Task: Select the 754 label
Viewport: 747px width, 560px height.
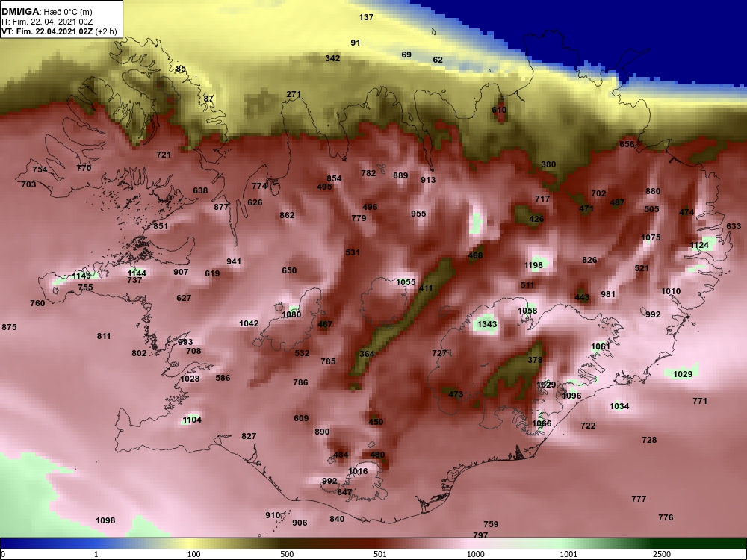Action: pyautogui.click(x=40, y=169)
